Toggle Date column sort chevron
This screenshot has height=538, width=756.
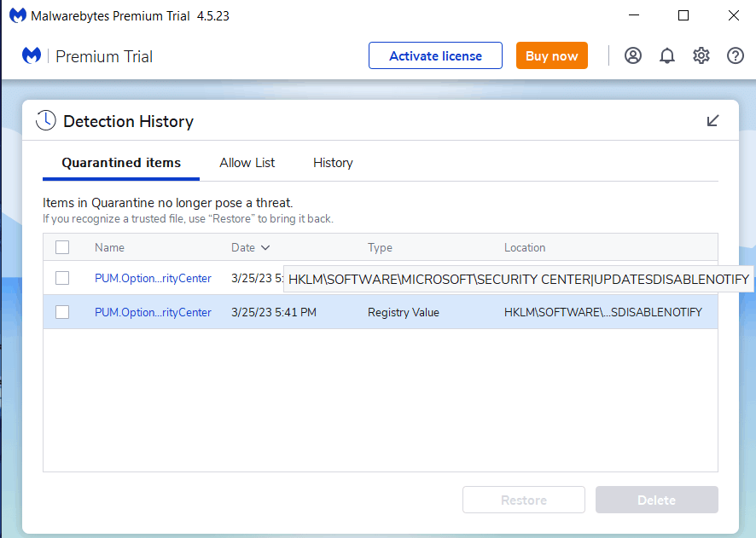pyautogui.click(x=265, y=247)
